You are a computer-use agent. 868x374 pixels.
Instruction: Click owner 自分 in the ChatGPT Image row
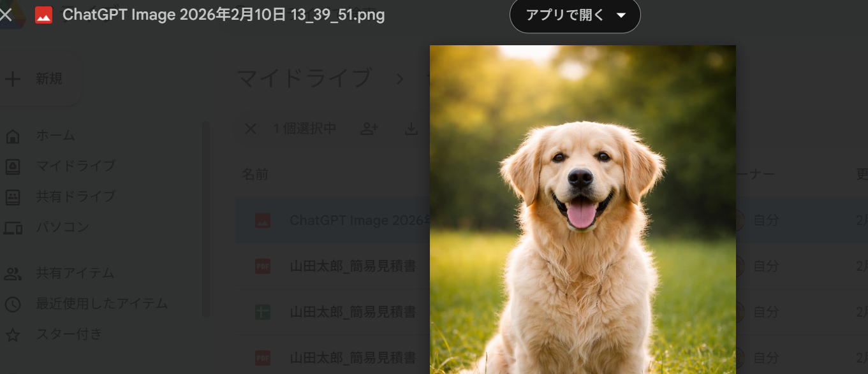coord(766,220)
